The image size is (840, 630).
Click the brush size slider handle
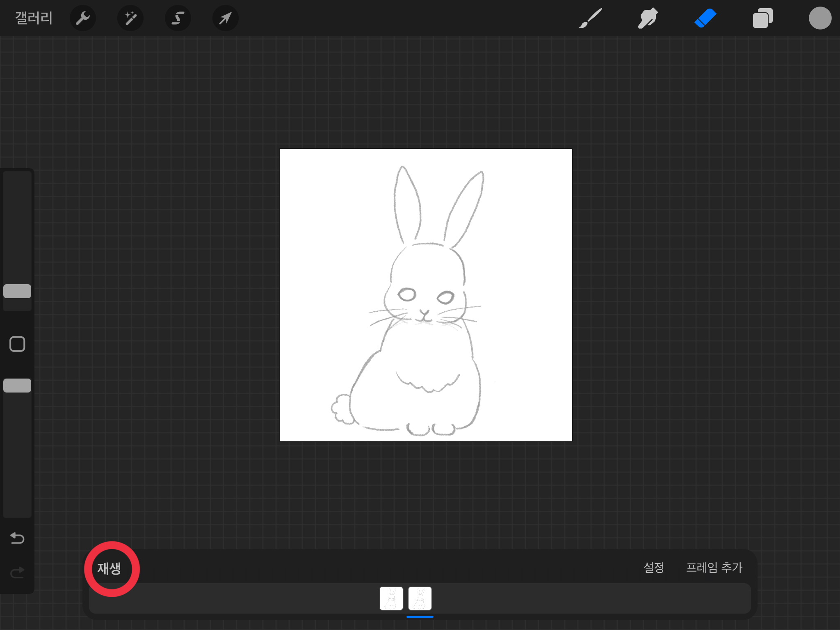(17, 291)
